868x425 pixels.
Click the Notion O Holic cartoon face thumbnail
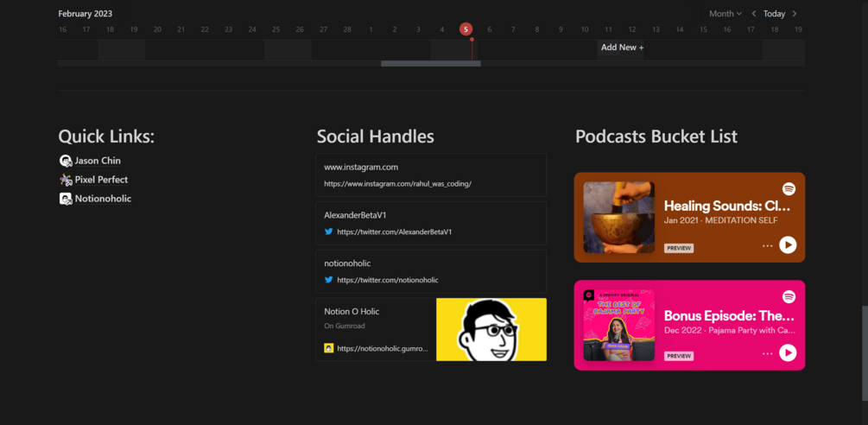491,330
